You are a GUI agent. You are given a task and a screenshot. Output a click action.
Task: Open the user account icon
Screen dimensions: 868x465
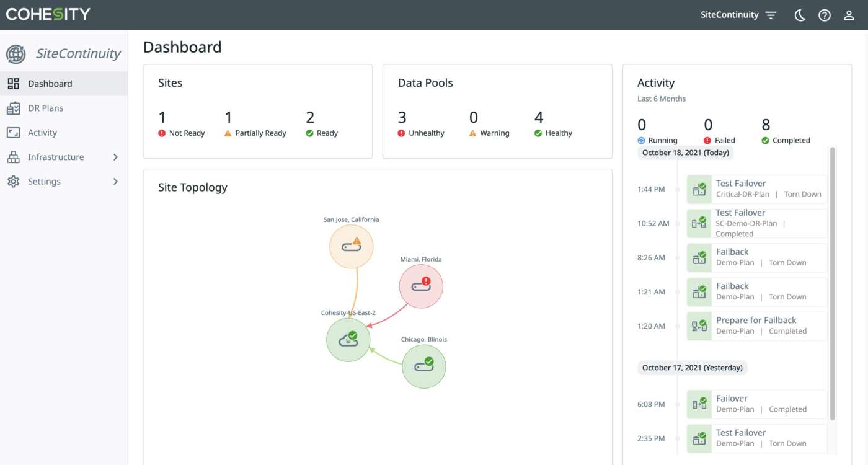coord(849,15)
